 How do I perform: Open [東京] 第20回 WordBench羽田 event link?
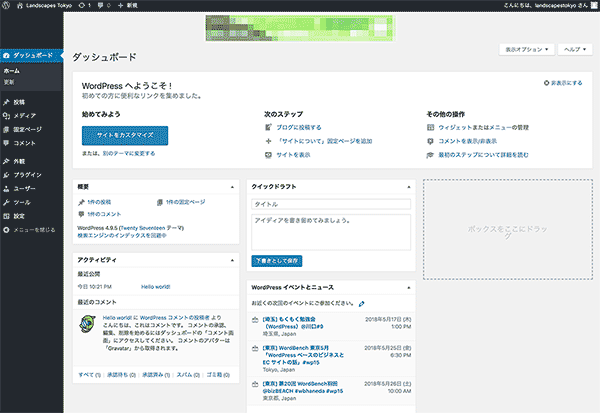tap(303, 387)
